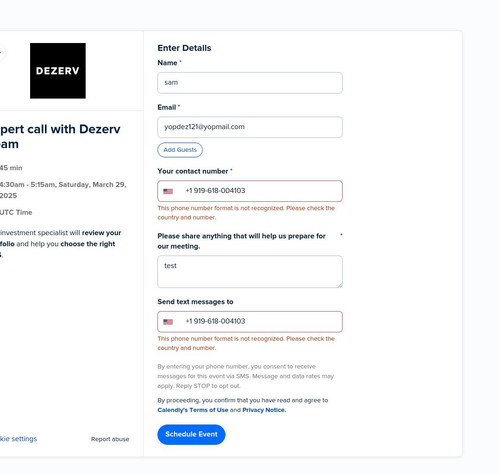Screen dimensions: 500x474
Task: Click the Schedule Event button
Action: (191, 434)
